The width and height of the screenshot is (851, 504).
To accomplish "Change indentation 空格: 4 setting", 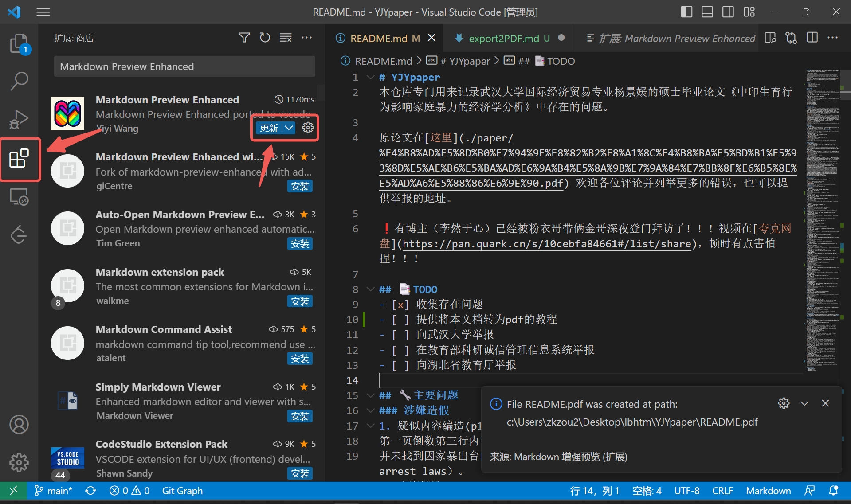I will pyautogui.click(x=647, y=491).
